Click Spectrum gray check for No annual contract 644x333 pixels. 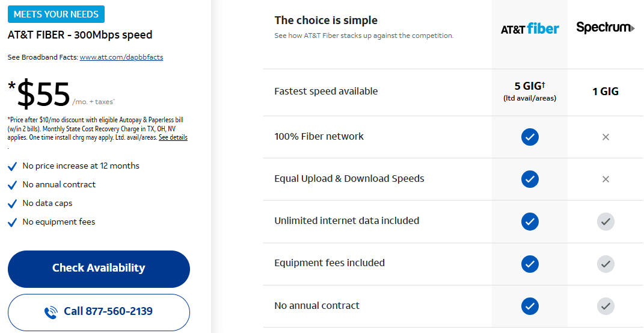tap(606, 307)
